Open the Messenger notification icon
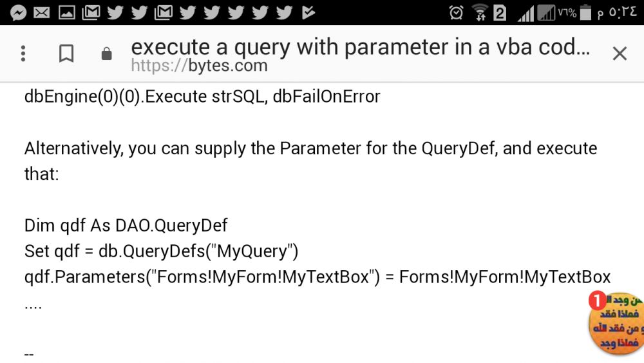 [18, 13]
